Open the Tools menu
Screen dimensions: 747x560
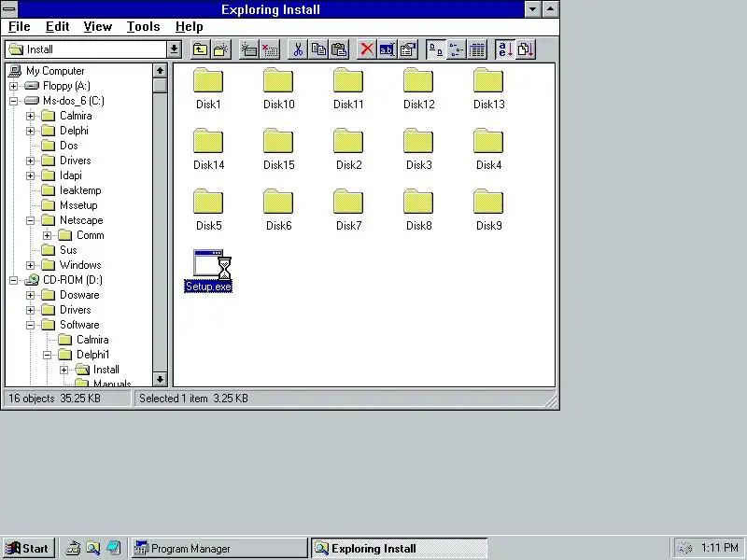(144, 27)
